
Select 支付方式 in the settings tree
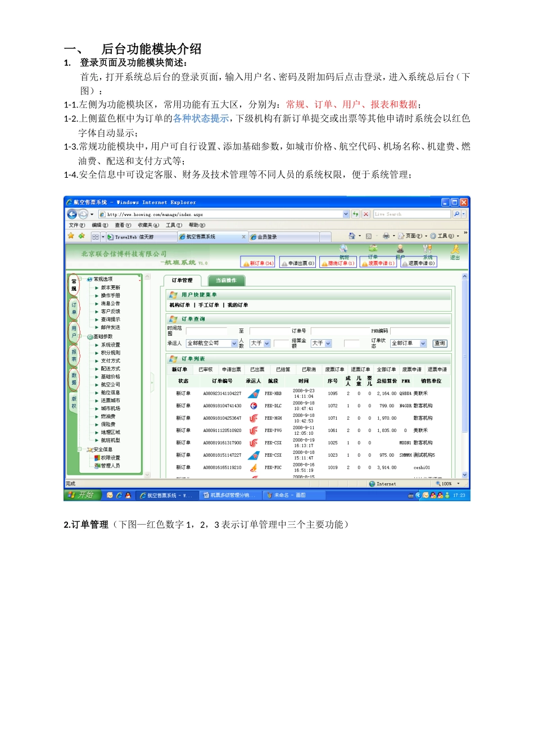click(110, 361)
